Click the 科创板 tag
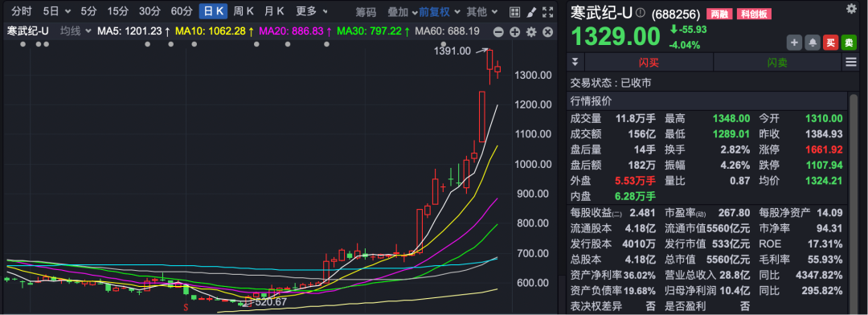The width and height of the screenshot is (868, 315). click(x=754, y=14)
